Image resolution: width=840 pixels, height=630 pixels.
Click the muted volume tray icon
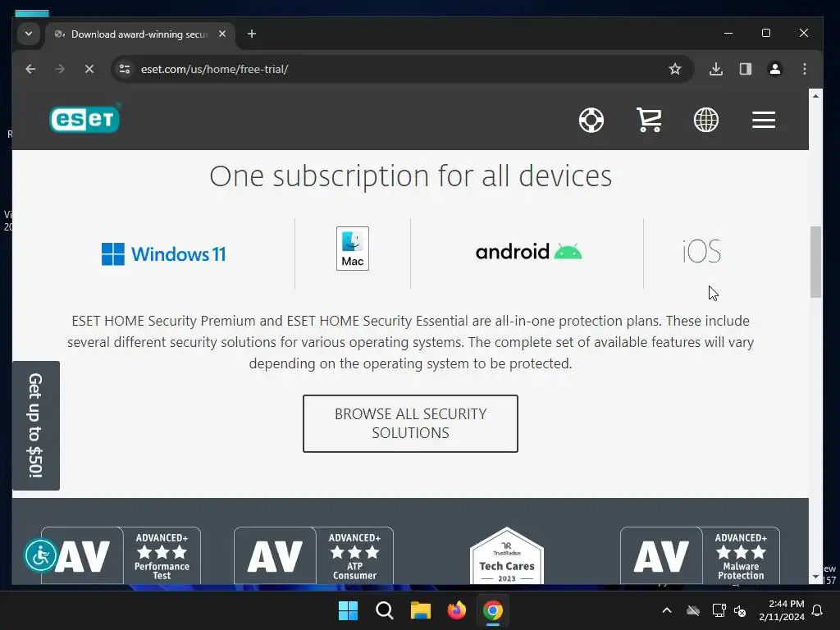coord(741,610)
